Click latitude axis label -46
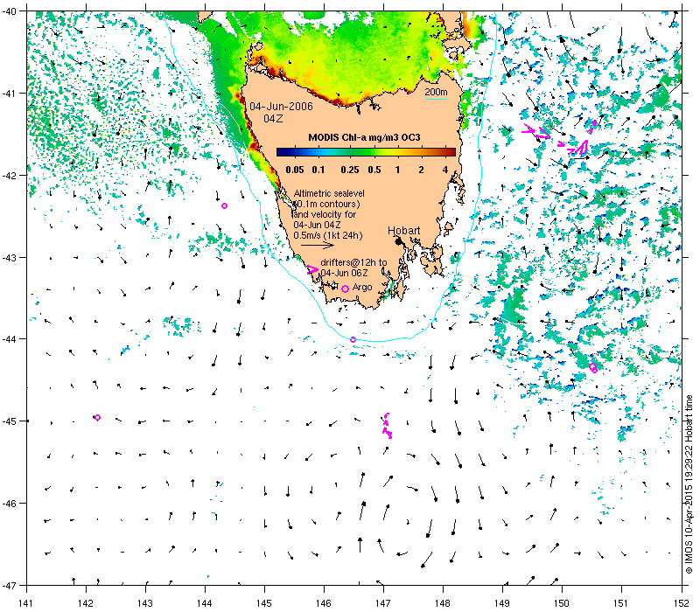Screen dimensions: 700x612 9,504
